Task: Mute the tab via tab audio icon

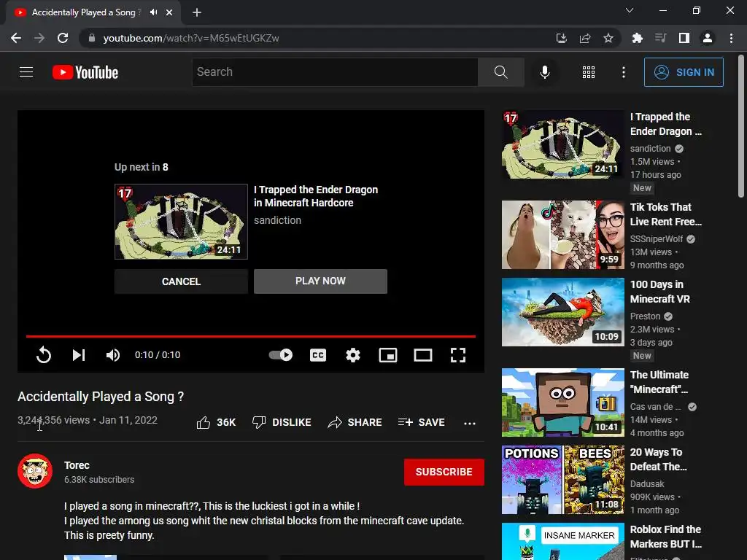Action: tap(153, 12)
